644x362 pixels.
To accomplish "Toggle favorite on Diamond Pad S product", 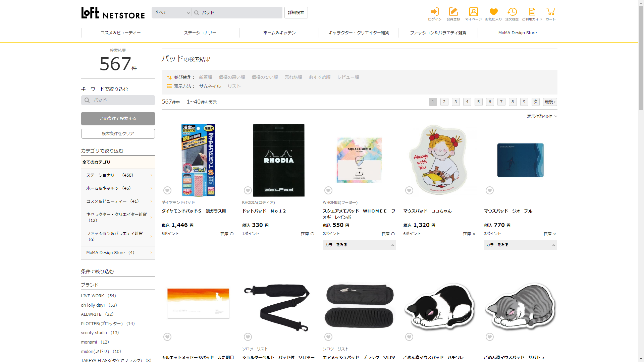I will click(x=167, y=190).
